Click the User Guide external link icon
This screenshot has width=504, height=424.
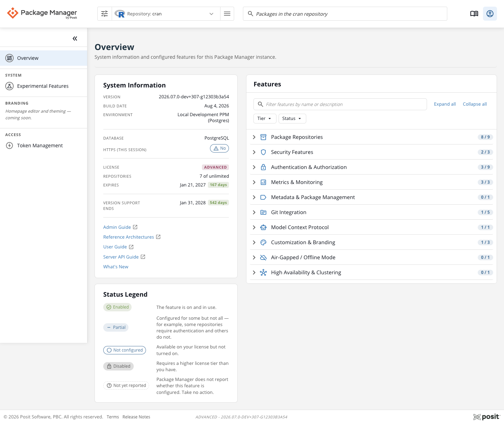tap(131, 247)
